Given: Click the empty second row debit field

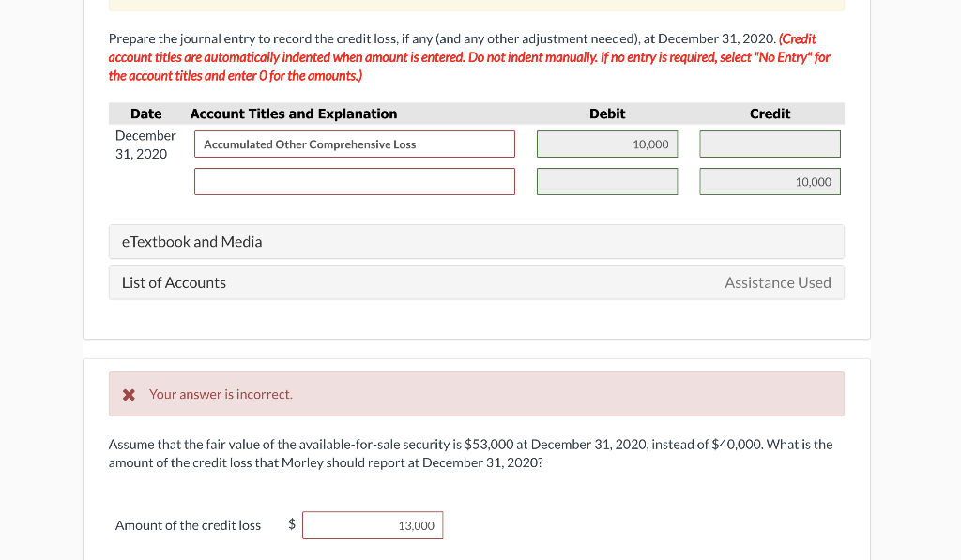Looking at the screenshot, I should 607,181.
